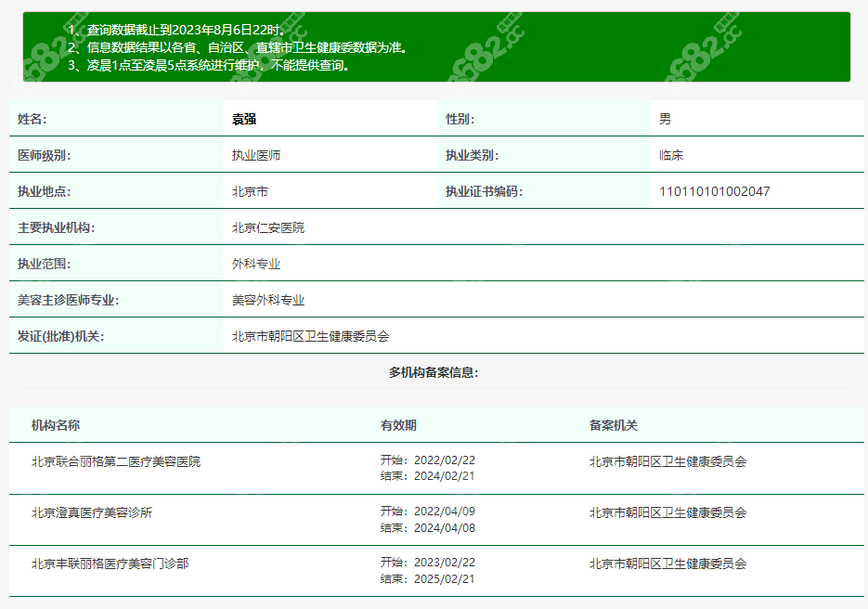Screen dimensions: 868x609
Task: Select the row 北京丰联丽格医疗美容门诊部
Action: (436, 571)
